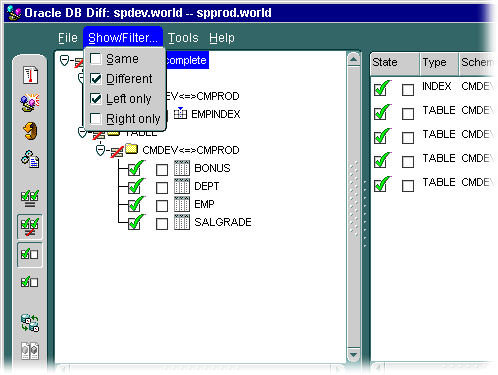Enable the Same filter checkbox

96,59
